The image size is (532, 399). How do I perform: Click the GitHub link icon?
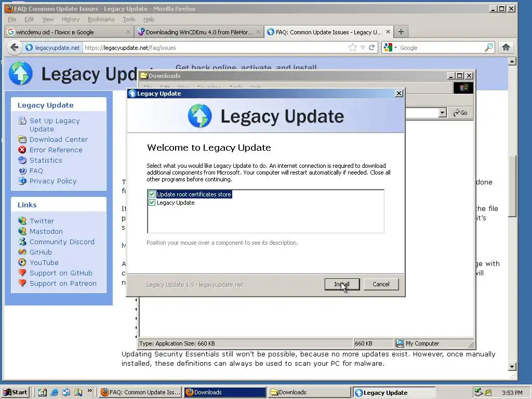pyautogui.click(x=22, y=252)
